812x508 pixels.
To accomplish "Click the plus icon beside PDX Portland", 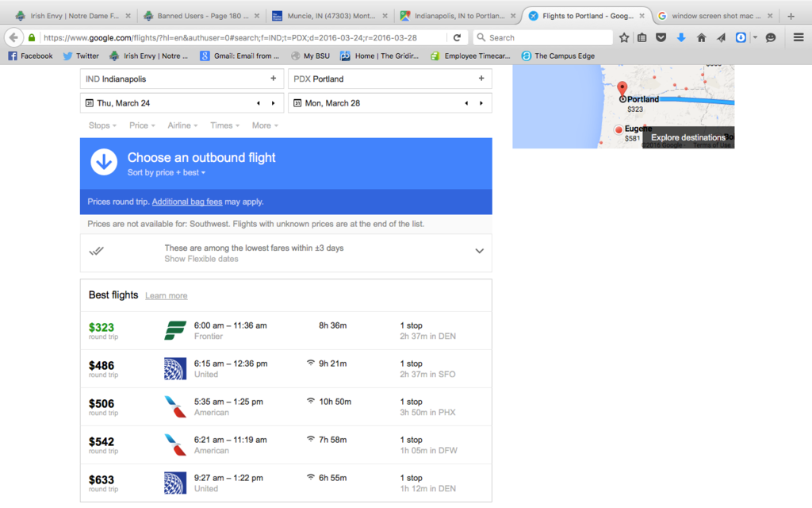I will pyautogui.click(x=481, y=79).
